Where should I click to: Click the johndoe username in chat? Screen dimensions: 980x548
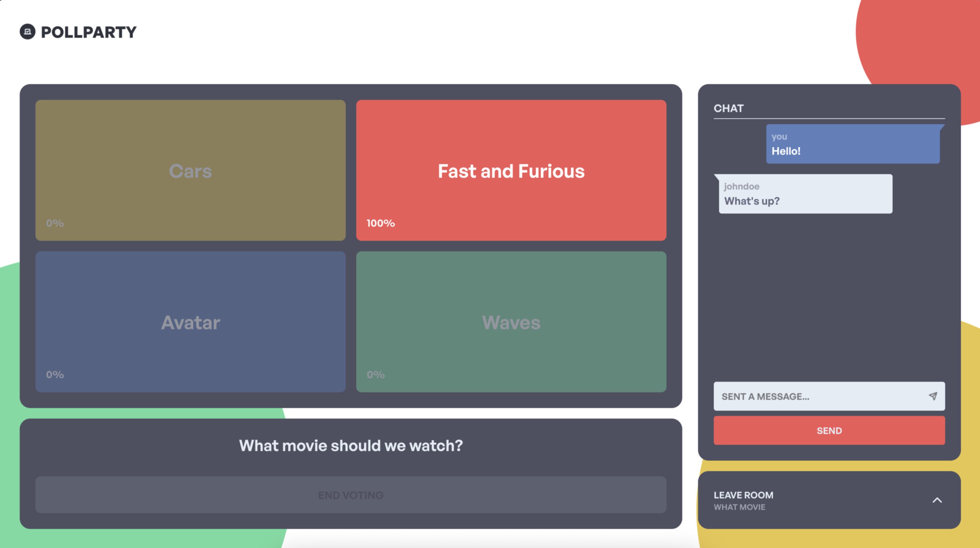[x=741, y=186]
